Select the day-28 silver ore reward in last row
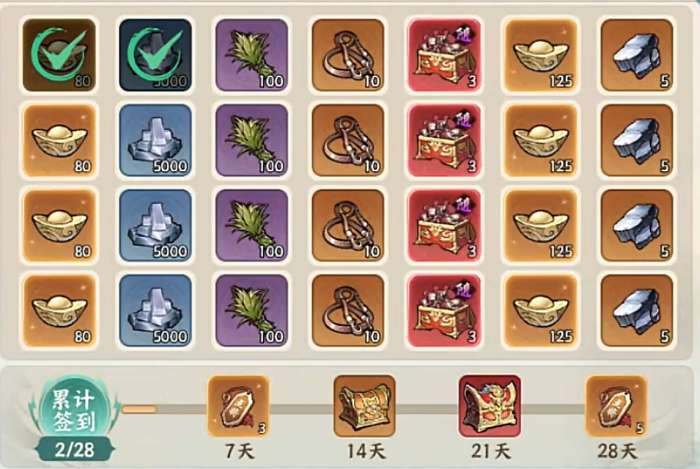This screenshot has height=469, width=700. 637,311
